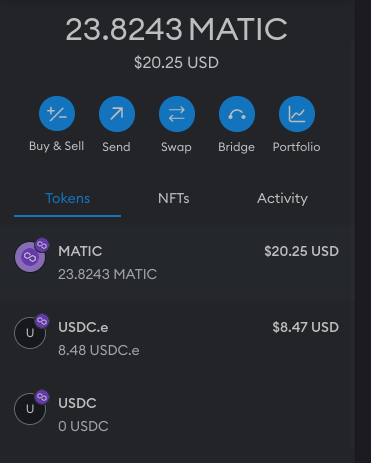Image resolution: width=371 pixels, height=463 pixels.
Task: Open the Swap arrows icon
Action: (177, 114)
